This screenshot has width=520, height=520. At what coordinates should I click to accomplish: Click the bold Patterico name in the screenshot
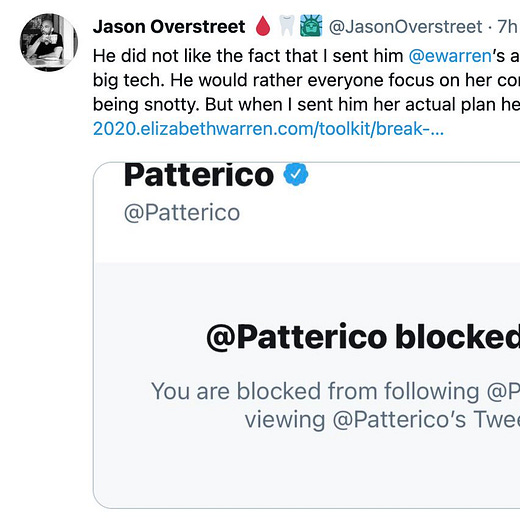(199, 175)
